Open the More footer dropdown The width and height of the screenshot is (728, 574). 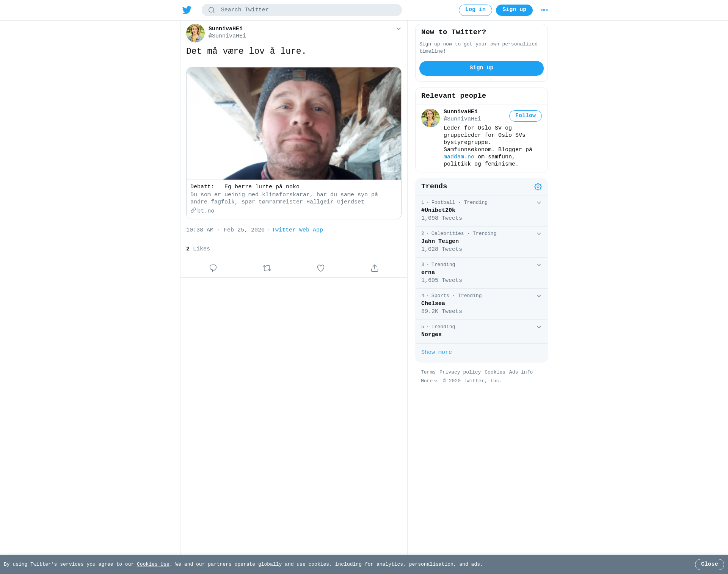pyautogui.click(x=429, y=381)
